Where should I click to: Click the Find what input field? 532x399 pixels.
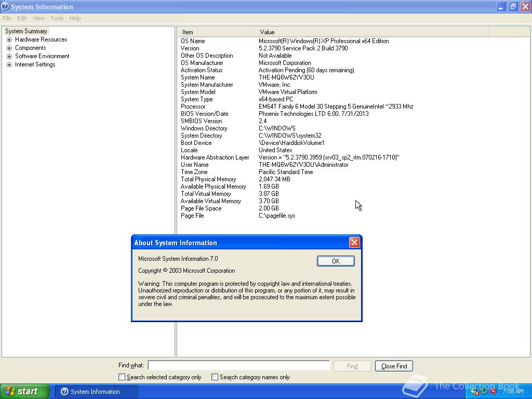point(239,365)
